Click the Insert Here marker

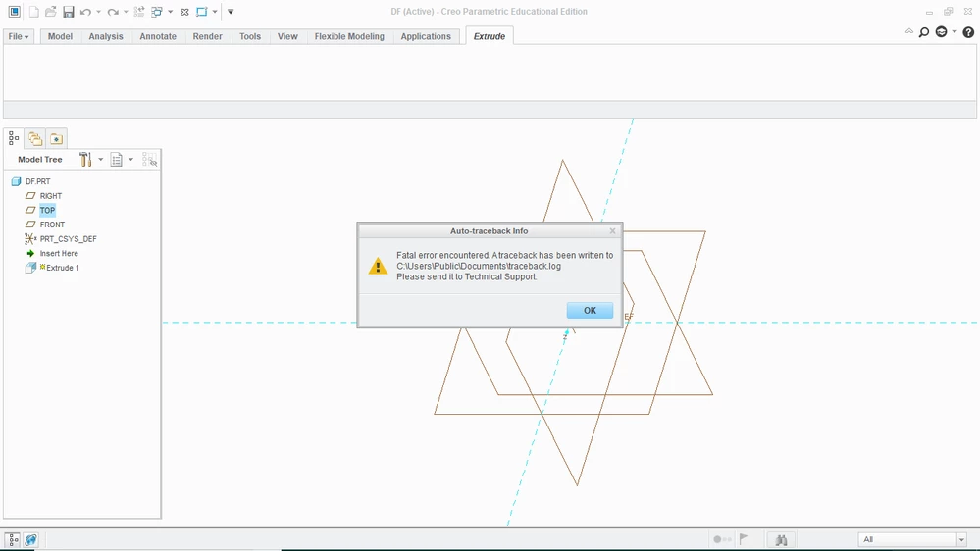click(x=59, y=254)
